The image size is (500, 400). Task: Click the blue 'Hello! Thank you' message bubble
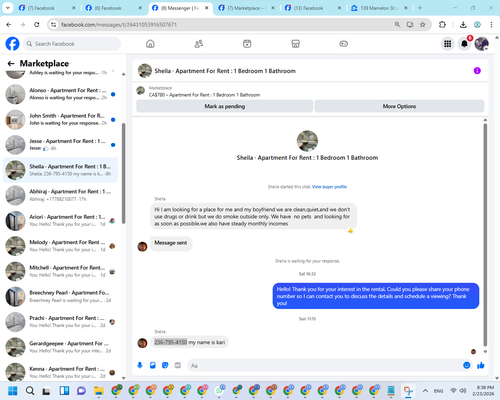pyautogui.click(x=376, y=296)
